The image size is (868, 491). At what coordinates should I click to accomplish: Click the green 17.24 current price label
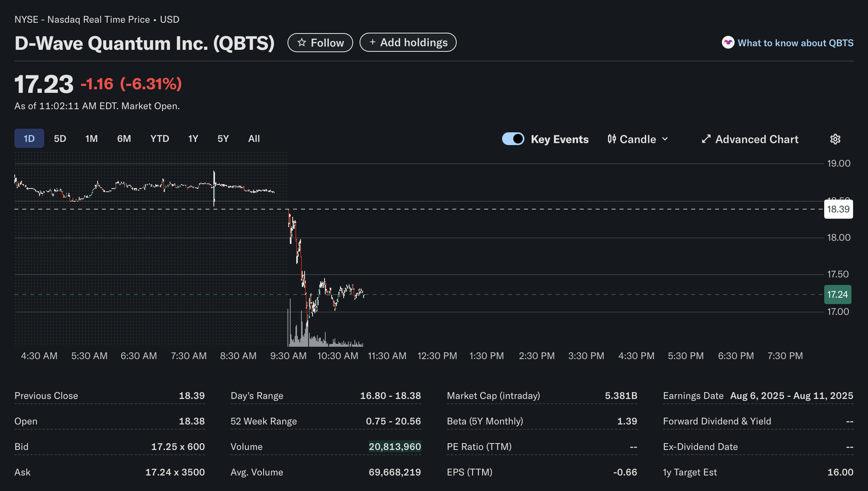[837, 295]
